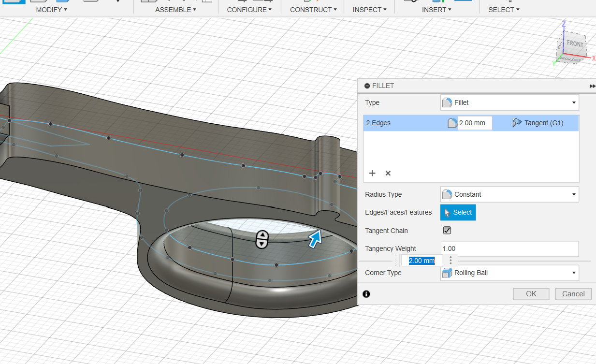The width and height of the screenshot is (596, 364).
Task: Open the Radius Type dropdown showing Constant
Action: click(x=509, y=194)
